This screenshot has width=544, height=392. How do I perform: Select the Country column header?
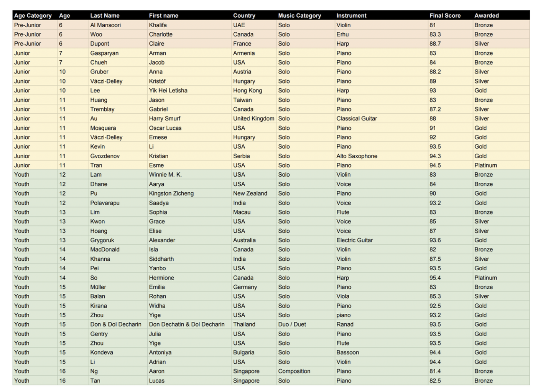[x=244, y=16]
